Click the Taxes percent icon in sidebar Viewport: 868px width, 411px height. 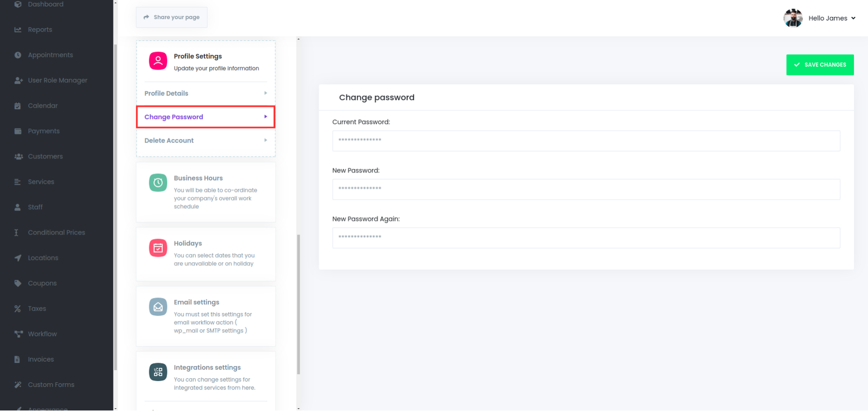point(18,309)
